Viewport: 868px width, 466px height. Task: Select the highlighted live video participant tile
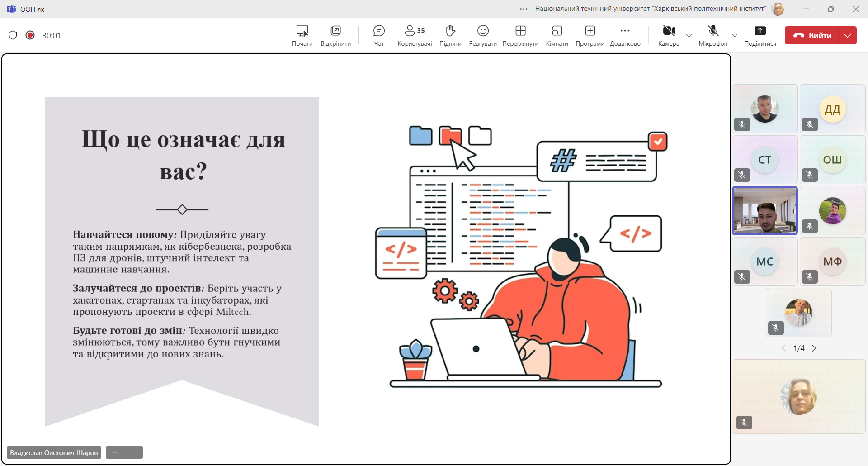pos(765,211)
